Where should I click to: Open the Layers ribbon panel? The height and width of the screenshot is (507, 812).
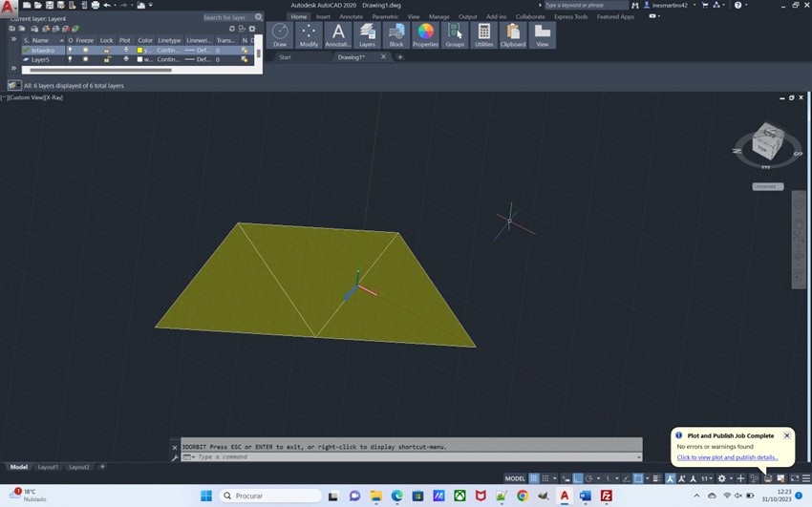click(x=367, y=35)
